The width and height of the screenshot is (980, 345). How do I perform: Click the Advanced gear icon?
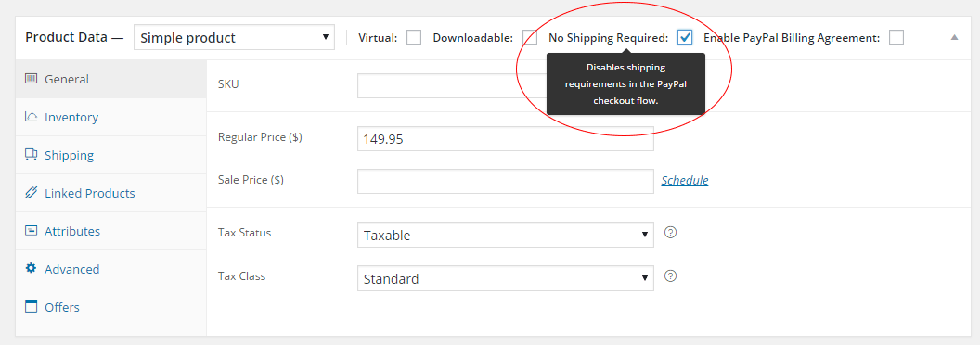pyautogui.click(x=31, y=269)
